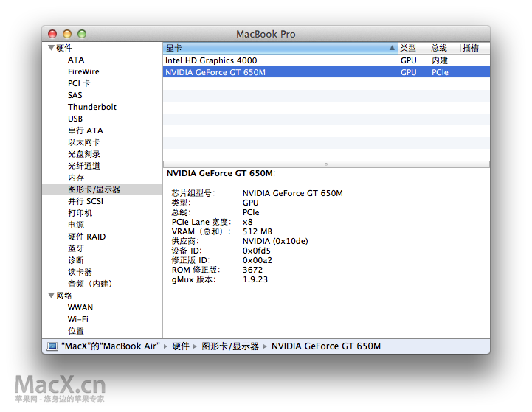Select 光盘刻录 in the sidebar
This screenshot has width=532, height=412.
click(x=84, y=154)
